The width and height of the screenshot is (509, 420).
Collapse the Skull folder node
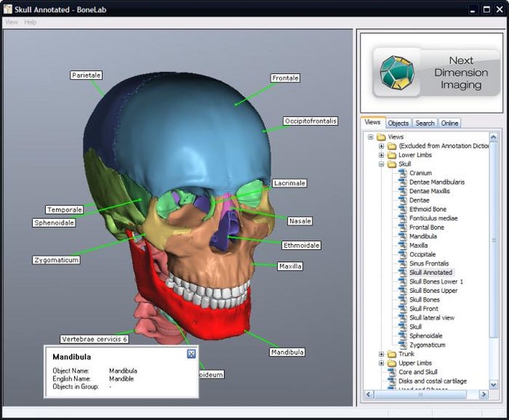[x=381, y=164]
